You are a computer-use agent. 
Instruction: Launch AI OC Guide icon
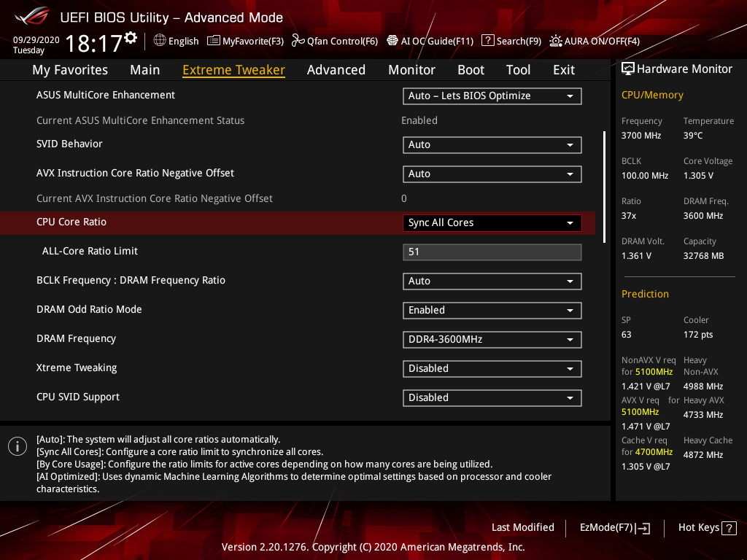(x=392, y=41)
